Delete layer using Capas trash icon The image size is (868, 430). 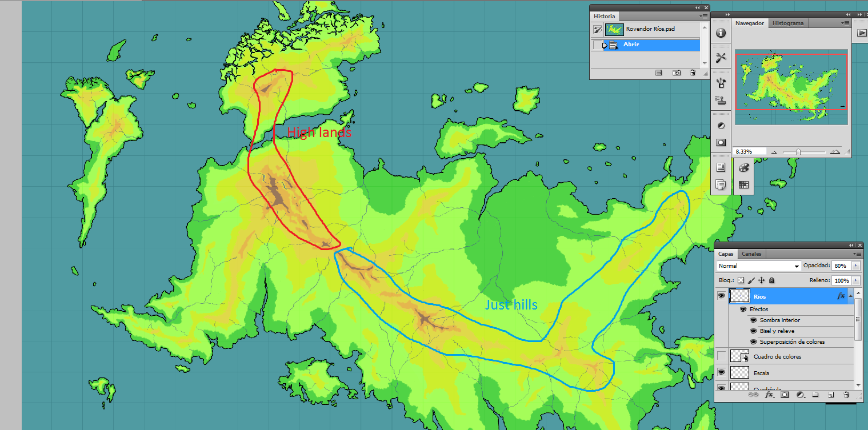846,395
